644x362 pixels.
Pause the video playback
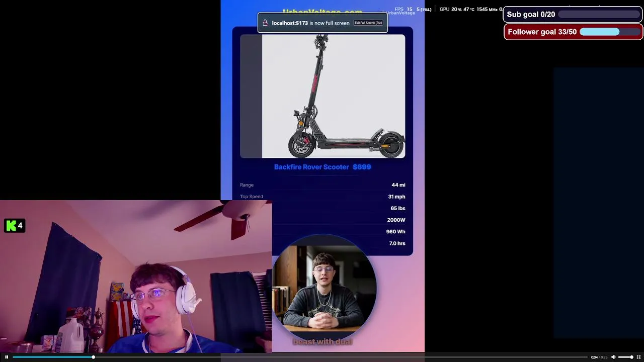tap(7, 357)
